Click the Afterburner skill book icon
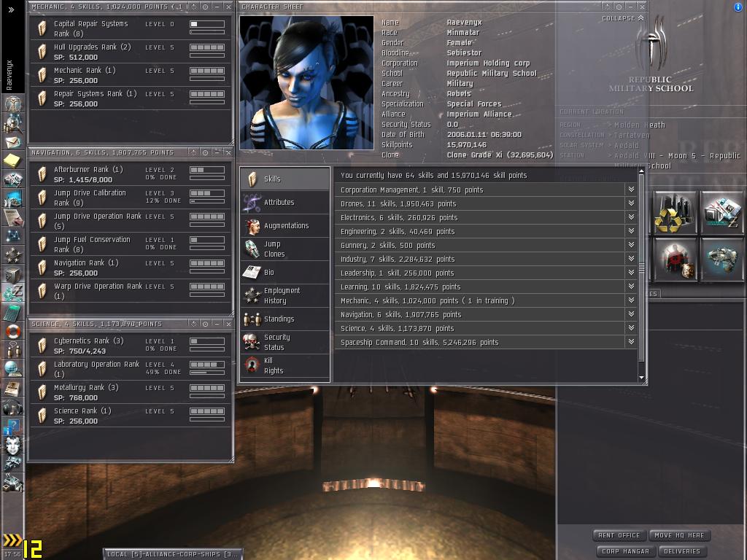The image size is (747, 560). point(42,174)
